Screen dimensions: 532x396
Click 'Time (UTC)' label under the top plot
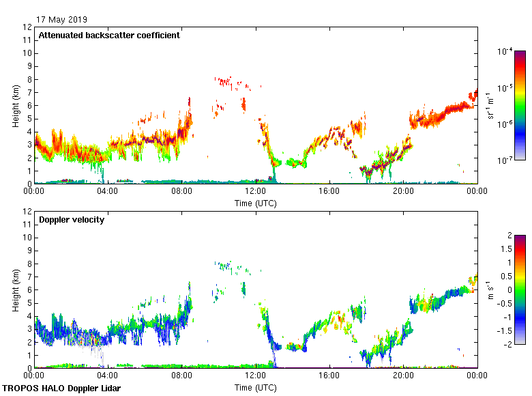[x=256, y=203]
